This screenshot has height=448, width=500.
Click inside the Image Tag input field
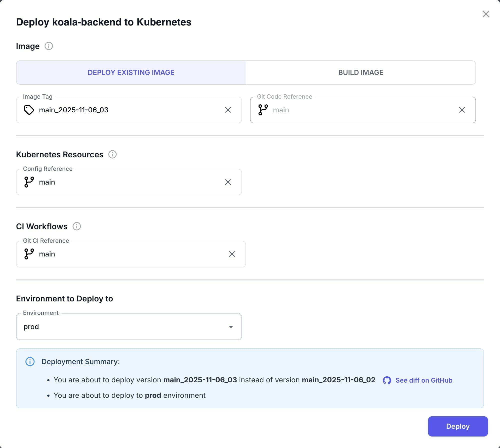click(x=125, y=110)
